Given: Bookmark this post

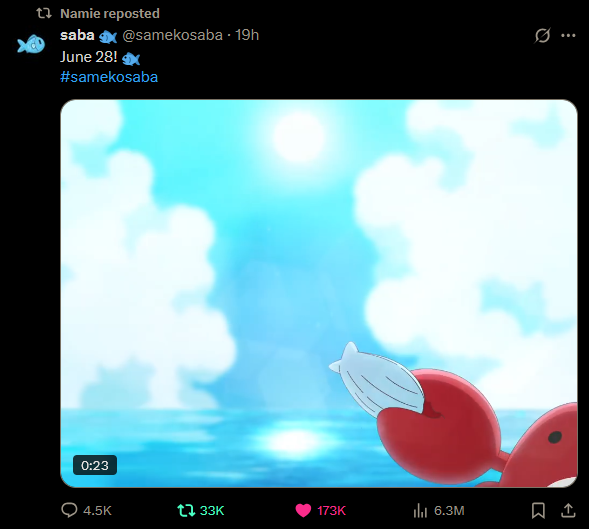Looking at the screenshot, I should point(538,510).
